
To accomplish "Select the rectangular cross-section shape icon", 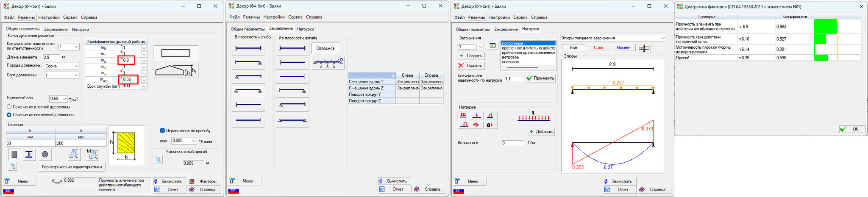I will pyautogui.click(x=14, y=154).
